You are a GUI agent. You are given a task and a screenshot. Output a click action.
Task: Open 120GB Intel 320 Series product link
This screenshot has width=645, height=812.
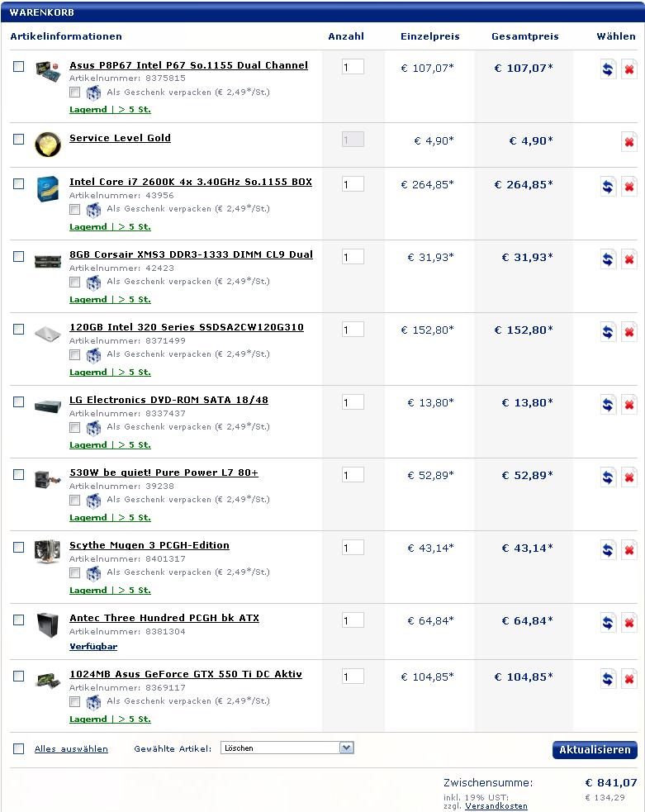[x=187, y=327]
